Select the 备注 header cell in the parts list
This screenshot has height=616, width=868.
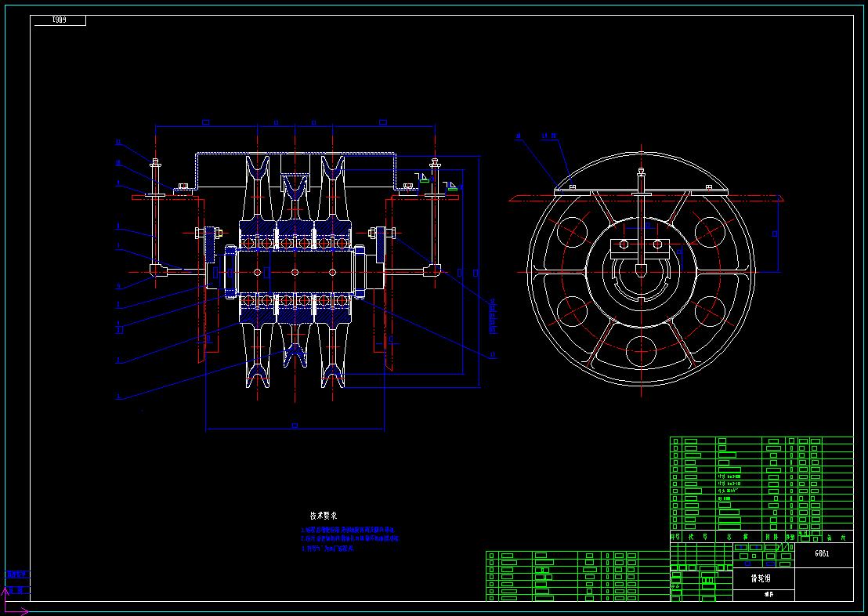837,537
